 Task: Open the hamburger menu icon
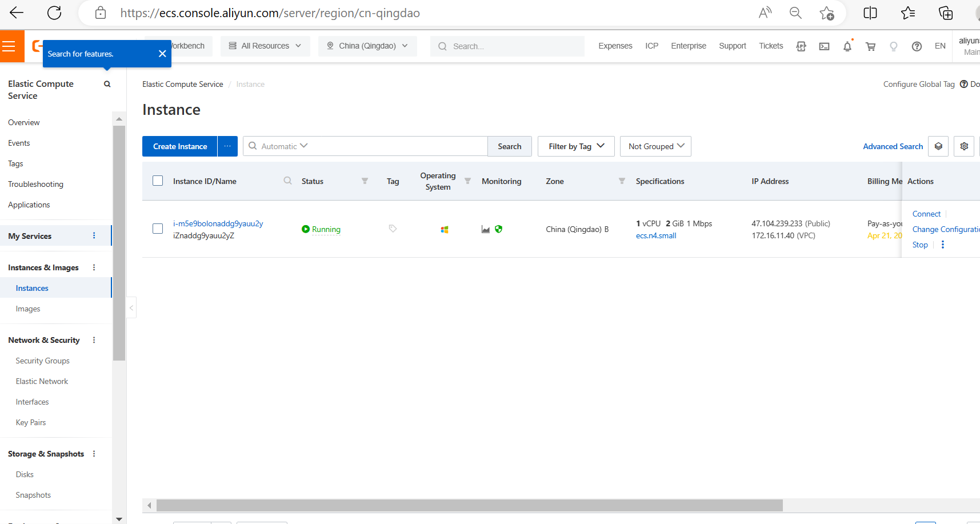(x=9, y=46)
